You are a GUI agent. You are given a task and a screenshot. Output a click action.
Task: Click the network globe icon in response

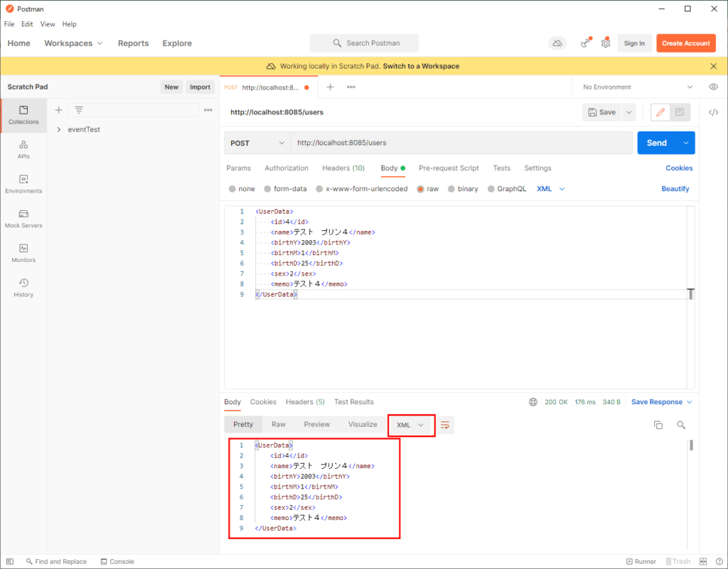(x=533, y=402)
